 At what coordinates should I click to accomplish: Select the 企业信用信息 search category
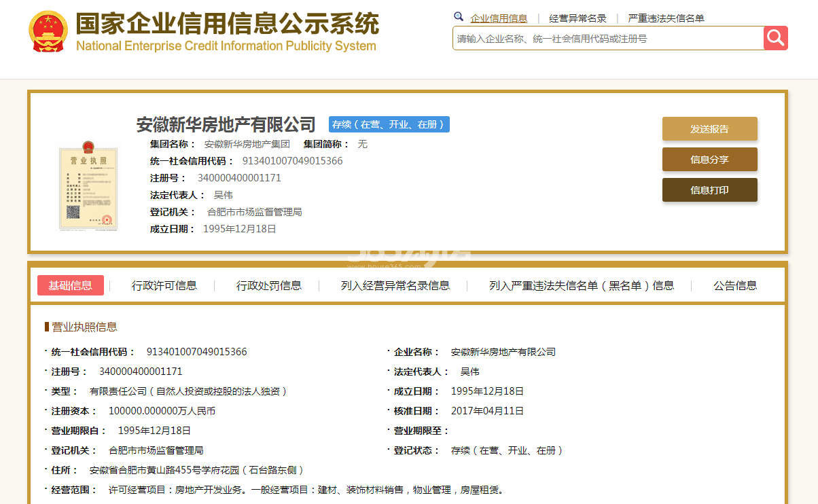tap(499, 18)
